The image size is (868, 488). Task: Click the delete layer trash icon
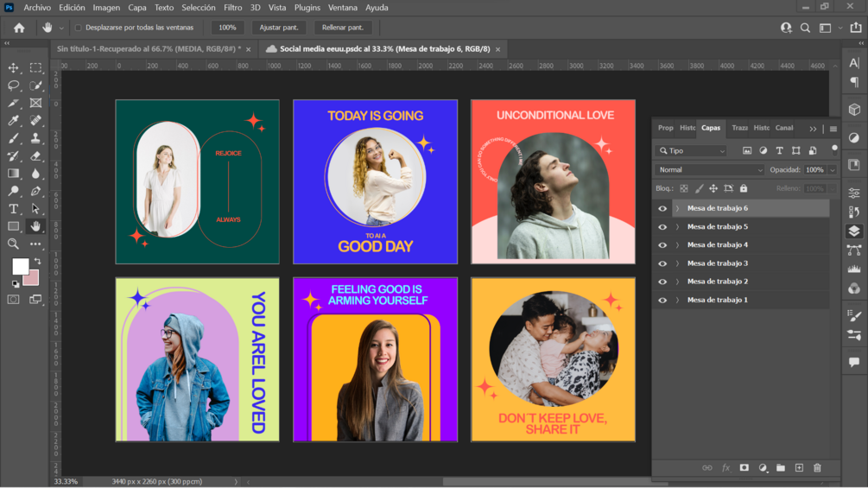817,468
